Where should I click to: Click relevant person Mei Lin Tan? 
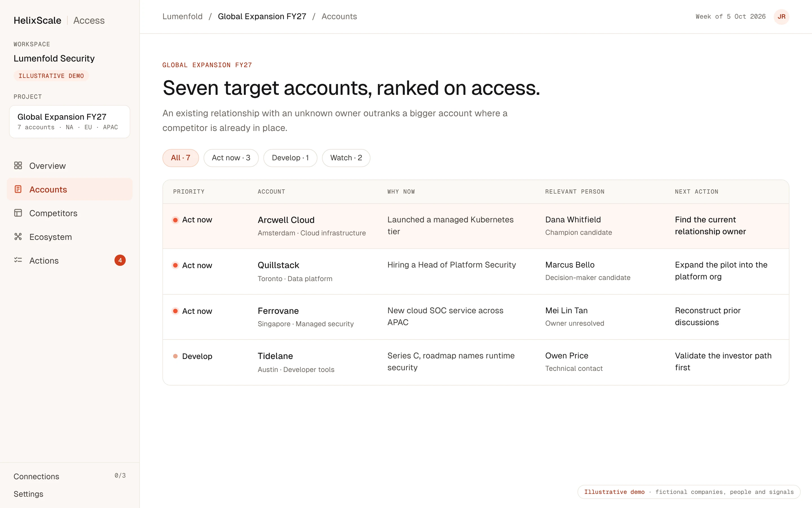pos(566,310)
